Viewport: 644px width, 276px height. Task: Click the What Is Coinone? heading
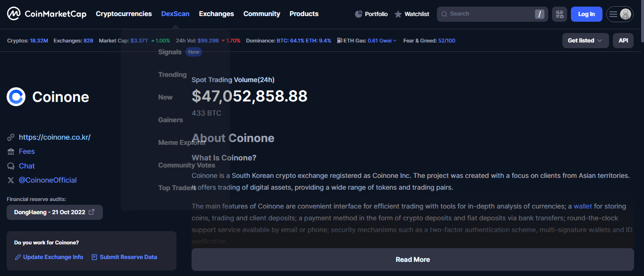[x=224, y=158]
